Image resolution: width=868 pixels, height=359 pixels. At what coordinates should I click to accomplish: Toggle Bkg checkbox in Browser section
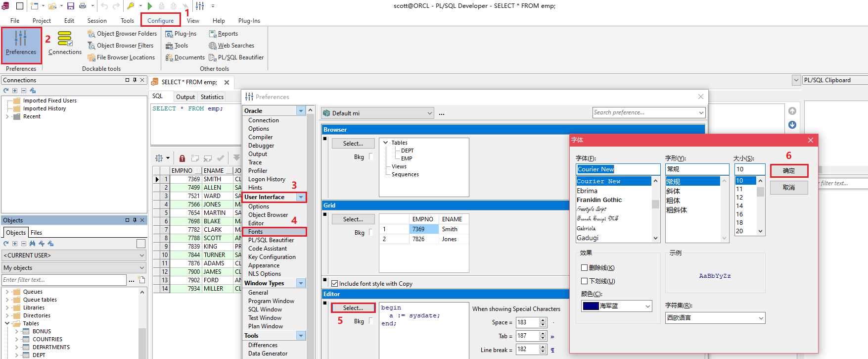370,157
